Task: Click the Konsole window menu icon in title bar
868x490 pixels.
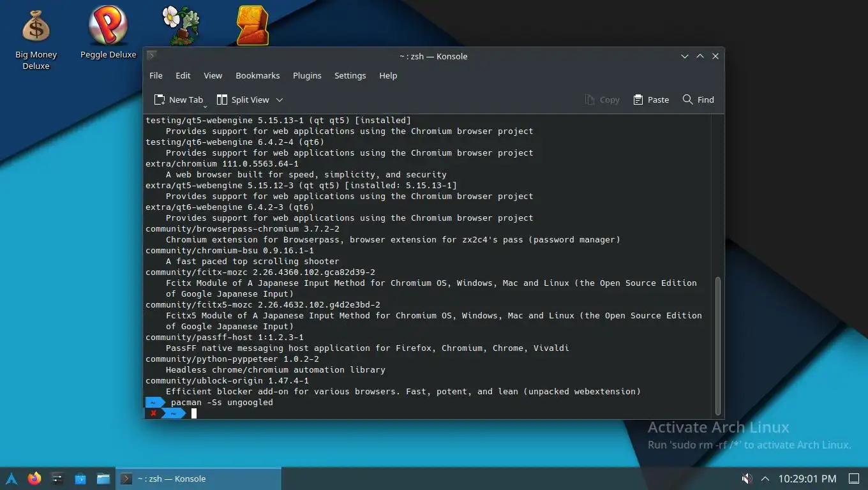Action: pos(152,56)
